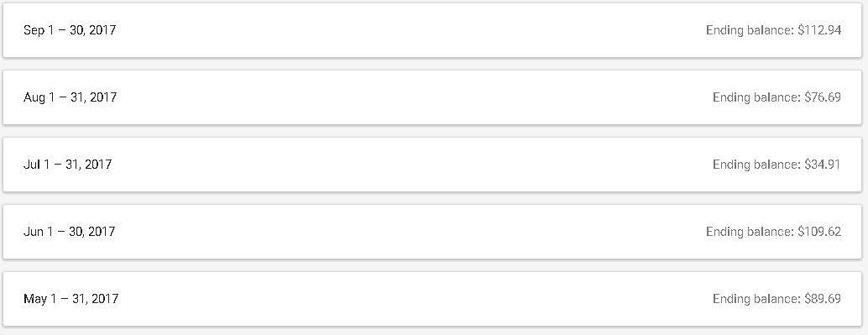Select the 'Jul 1 – 31, 2017' date label
Image resolution: width=868 pixels, height=335 pixels.
[67, 165]
